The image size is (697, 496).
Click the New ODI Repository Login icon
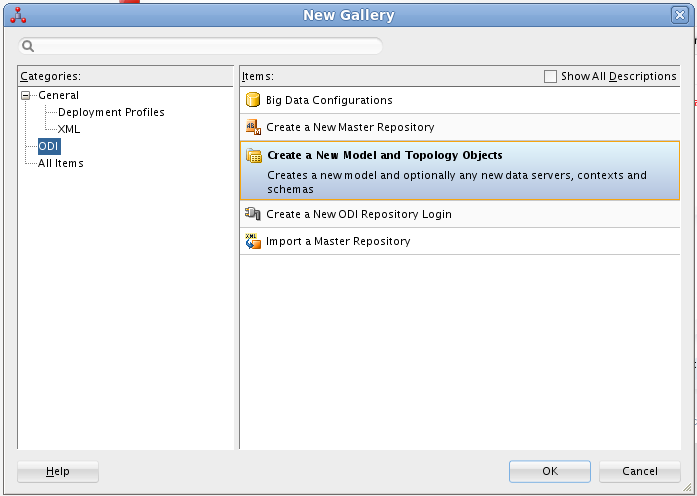253,214
